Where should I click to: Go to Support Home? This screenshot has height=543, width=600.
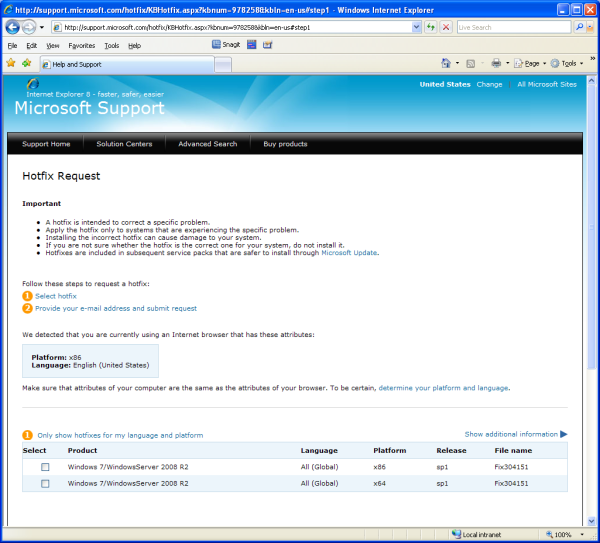(46, 144)
